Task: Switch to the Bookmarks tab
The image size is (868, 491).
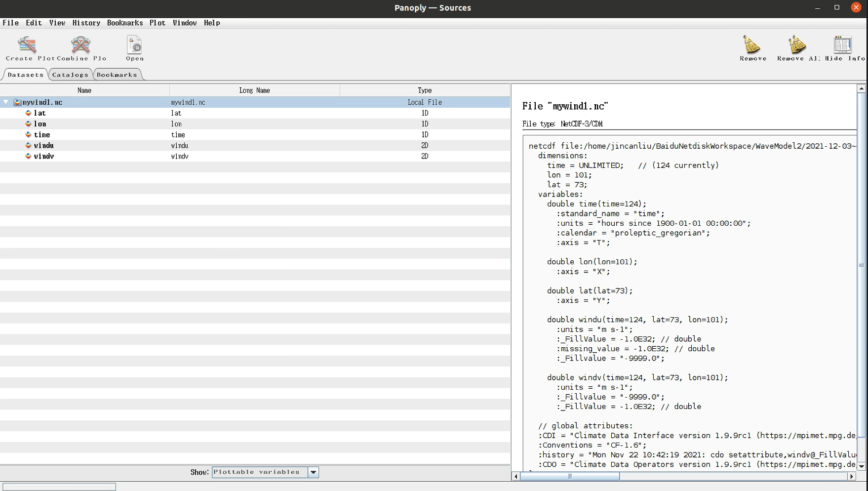Action: 117,75
